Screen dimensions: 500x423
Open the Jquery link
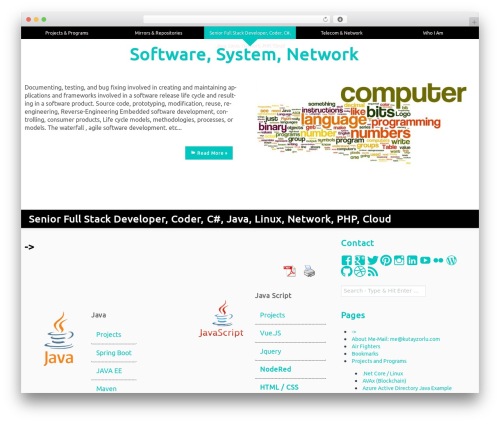coord(270,351)
